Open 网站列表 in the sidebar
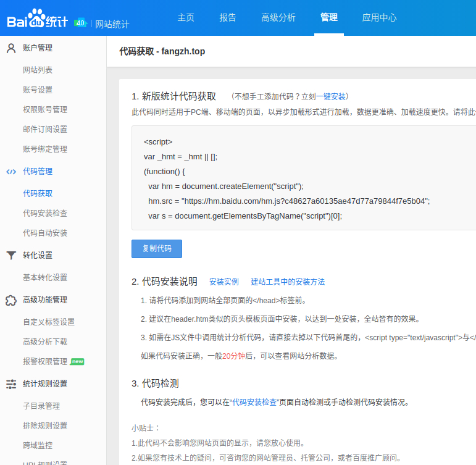476x465 pixels. (38, 70)
